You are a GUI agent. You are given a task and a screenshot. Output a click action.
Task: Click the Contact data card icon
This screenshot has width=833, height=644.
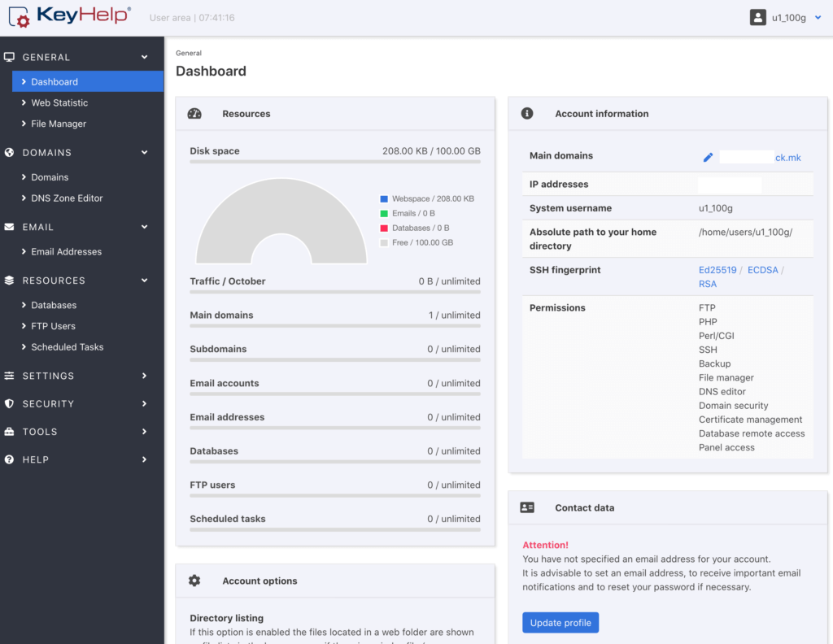click(527, 507)
